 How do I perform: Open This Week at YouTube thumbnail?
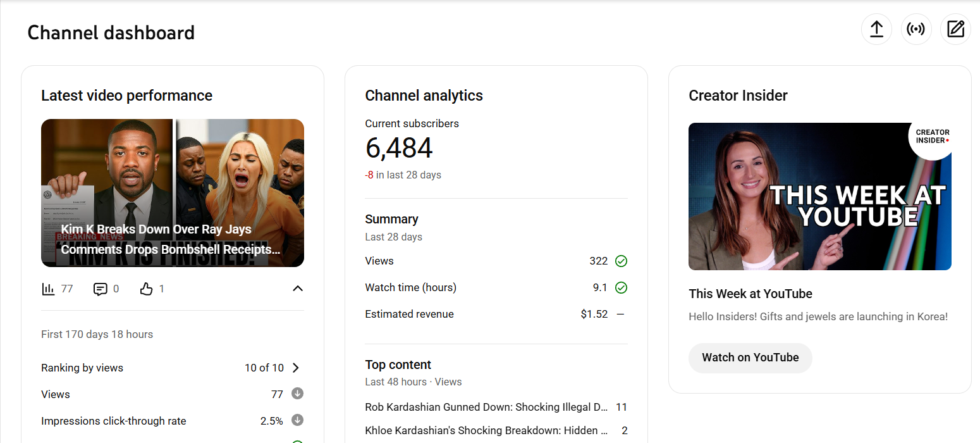coord(819,196)
